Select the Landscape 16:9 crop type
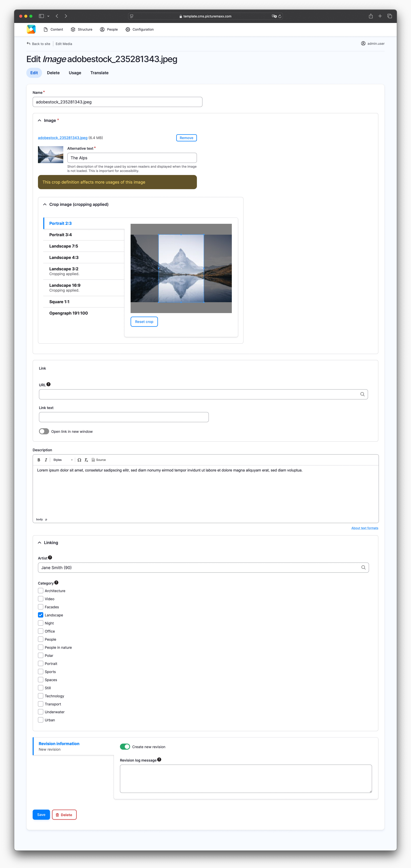Viewport: 411px width, 868px height. [84, 288]
